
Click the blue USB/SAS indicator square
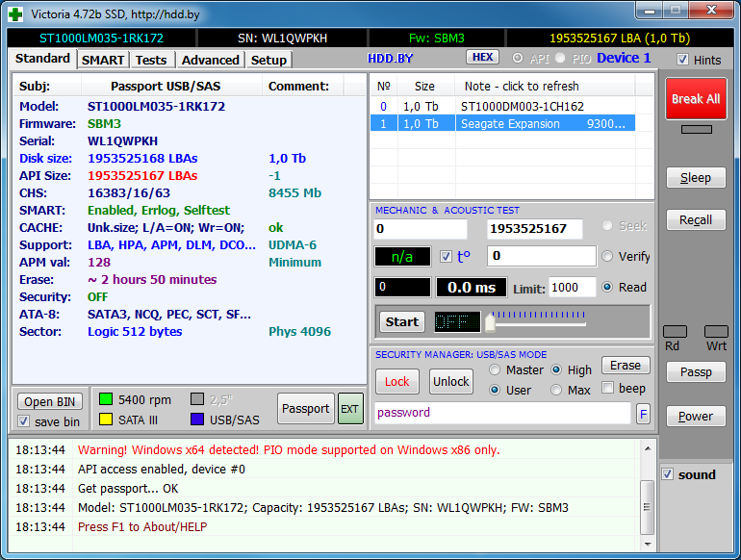coord(197,420)
